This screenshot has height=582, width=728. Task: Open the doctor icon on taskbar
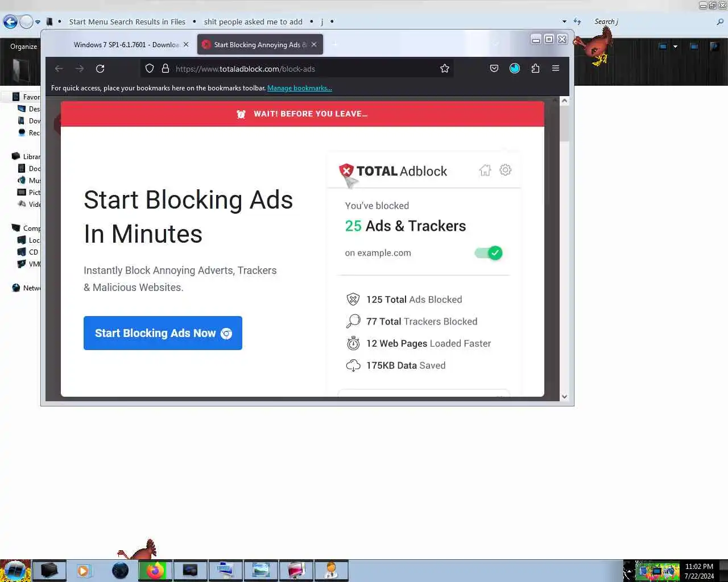pyautogui.click(x=332, y=570)
